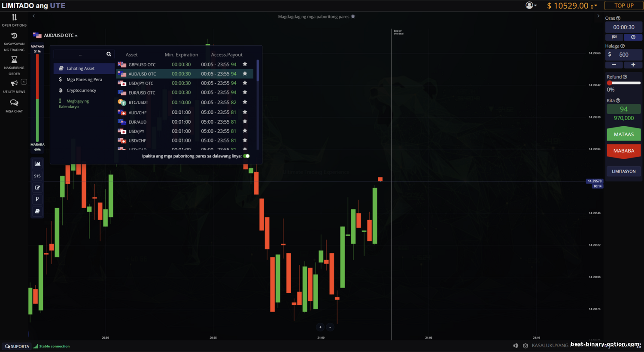Click the green MATAAS button

coord(623,134)
